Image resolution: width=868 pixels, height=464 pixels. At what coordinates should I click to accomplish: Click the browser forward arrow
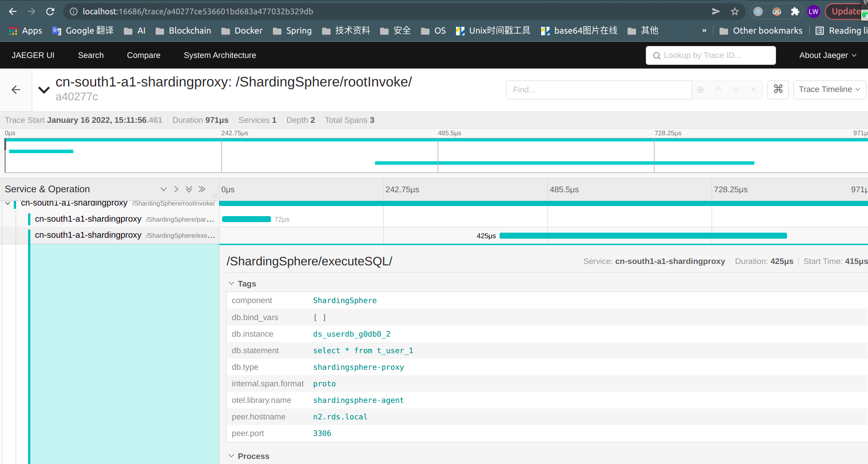(31, 11)
